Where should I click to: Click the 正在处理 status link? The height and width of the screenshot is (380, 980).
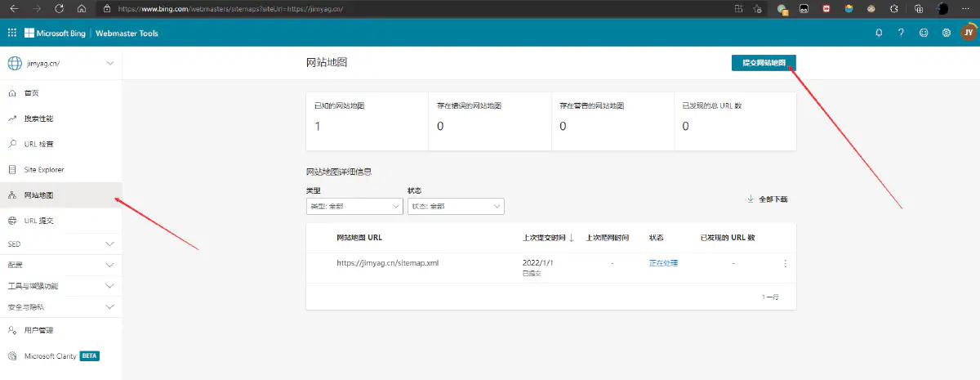pos(663,263)
